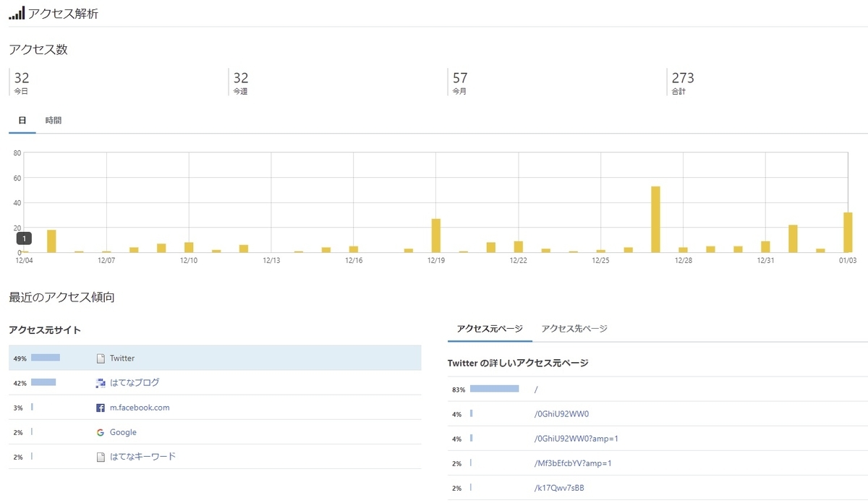Click the 12/04 tooltip showing 1
The image size is (868, 503).
pos(24,238)
